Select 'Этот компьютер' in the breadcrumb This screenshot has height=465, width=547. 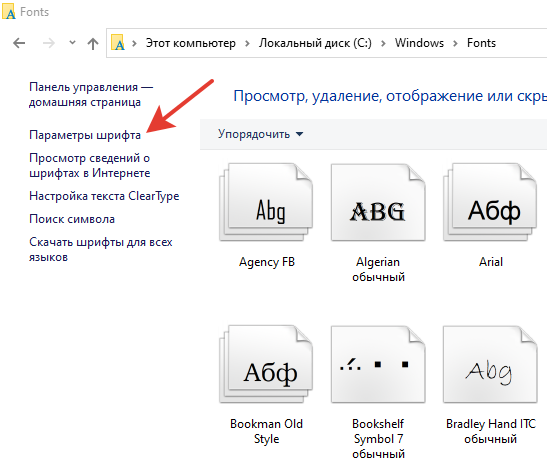click(190, 43)
